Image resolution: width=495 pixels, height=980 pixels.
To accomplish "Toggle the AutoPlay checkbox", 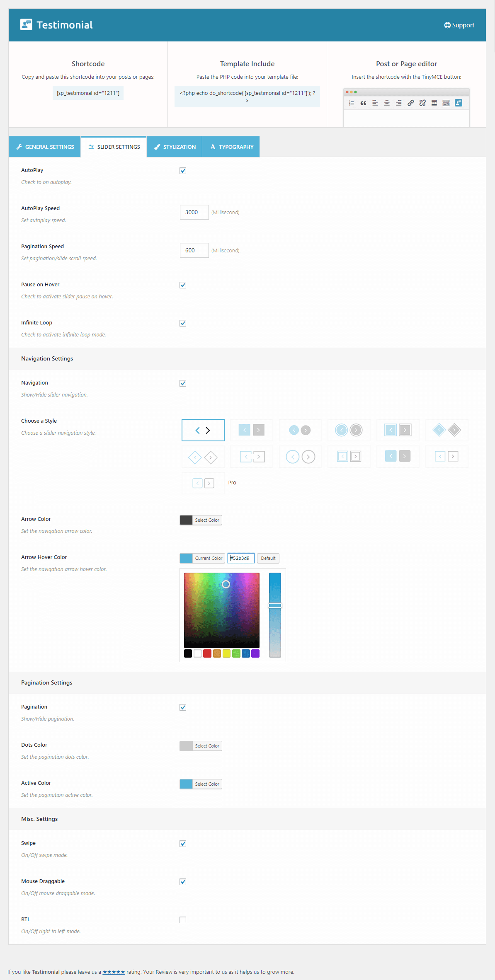I will pyautogui.click(x=183, y=171).
